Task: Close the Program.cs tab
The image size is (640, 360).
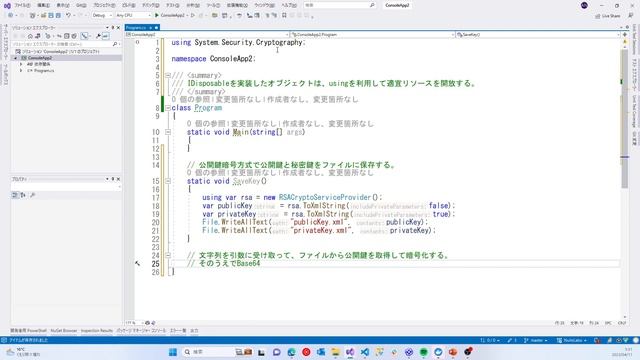Action: tap(156, 27)
